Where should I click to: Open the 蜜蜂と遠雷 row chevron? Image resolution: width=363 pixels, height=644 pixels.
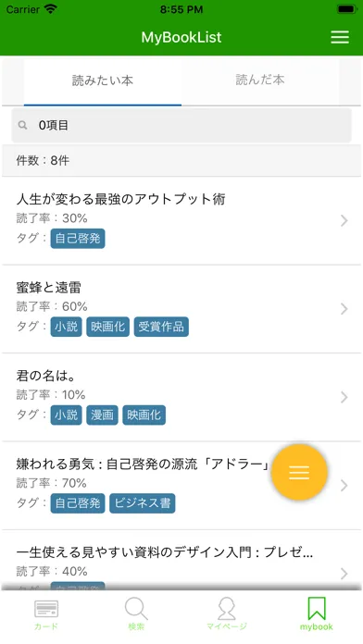[344, 309]
